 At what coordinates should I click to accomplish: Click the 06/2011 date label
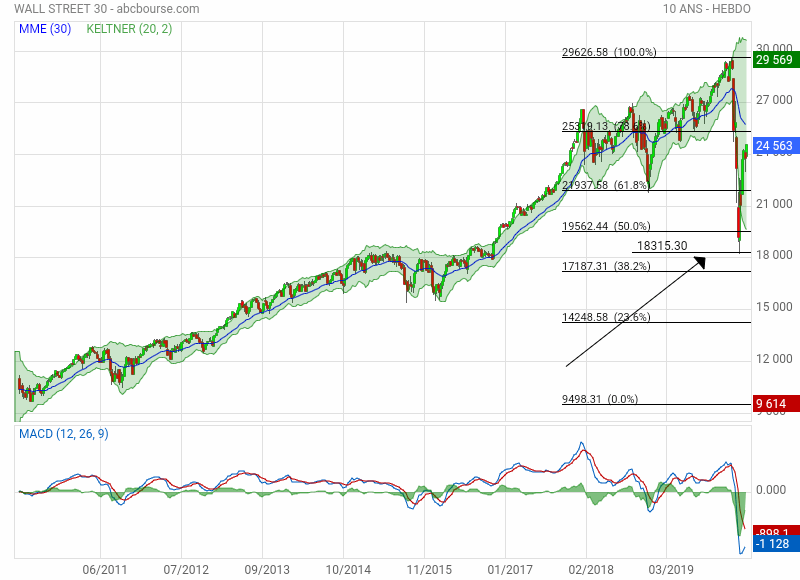(x=105, y=570)
